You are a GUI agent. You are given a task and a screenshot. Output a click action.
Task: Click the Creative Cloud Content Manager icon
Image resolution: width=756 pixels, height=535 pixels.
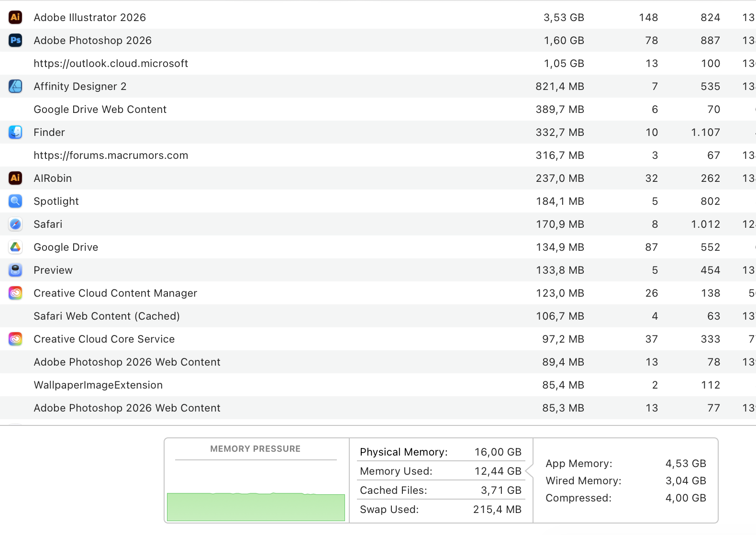coord(15,293)
